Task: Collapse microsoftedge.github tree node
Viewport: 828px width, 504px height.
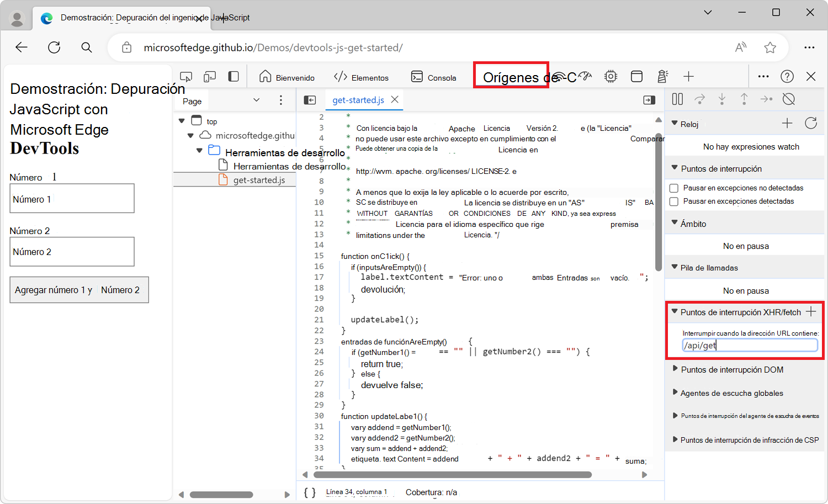Action: (190, 135)
